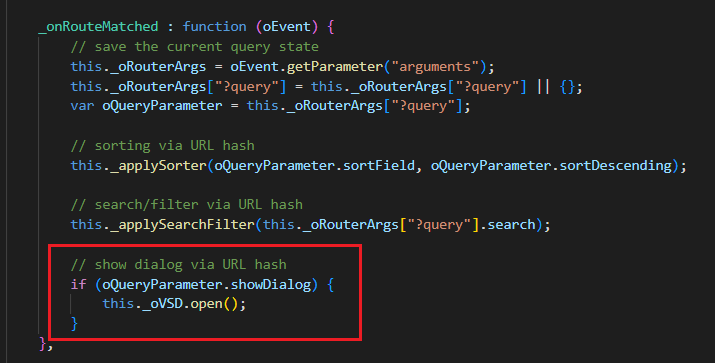Image resolution: width=715 pixels, height=363 pixels.
Task: Click the oEvent parameter in the function signature
Action: [x=286, y=26]
